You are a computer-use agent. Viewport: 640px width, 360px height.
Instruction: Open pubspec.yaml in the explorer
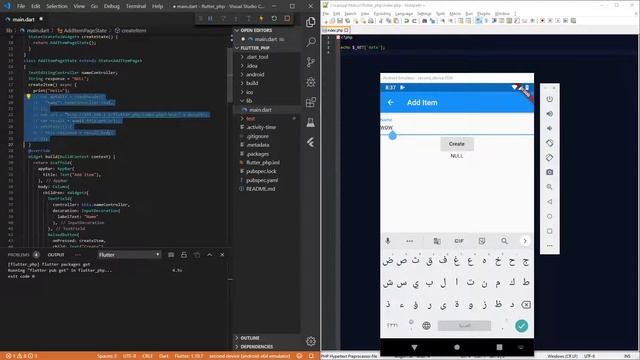pos(262,180)
